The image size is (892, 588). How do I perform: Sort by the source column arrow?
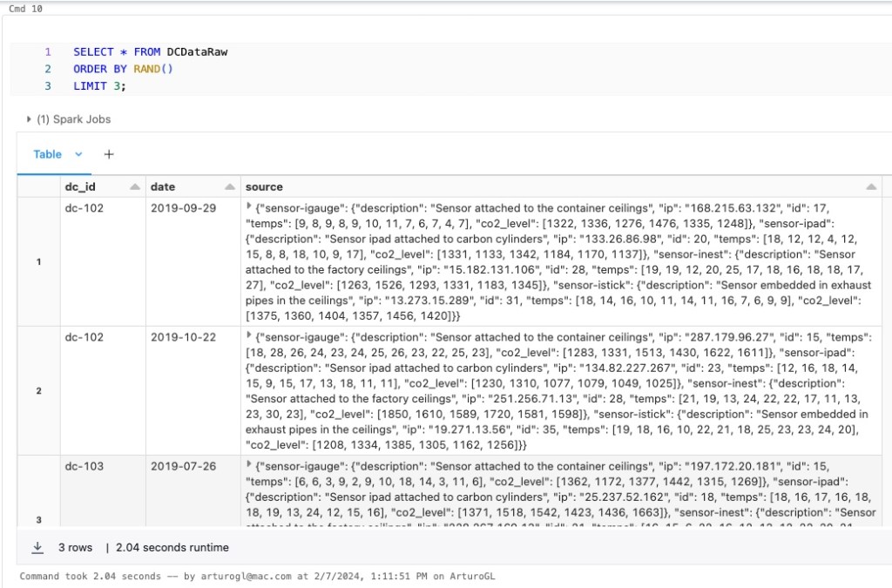click(x=871, y=187)
